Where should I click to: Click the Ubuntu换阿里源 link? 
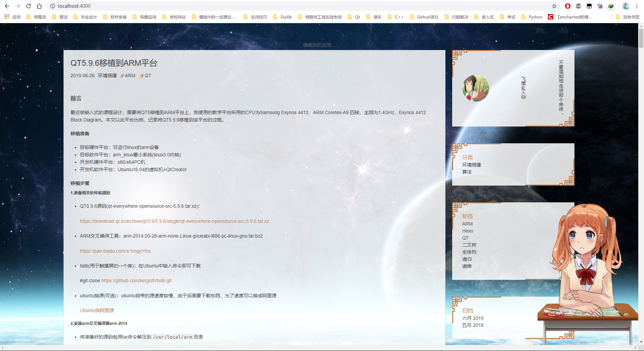pos(97,310)
